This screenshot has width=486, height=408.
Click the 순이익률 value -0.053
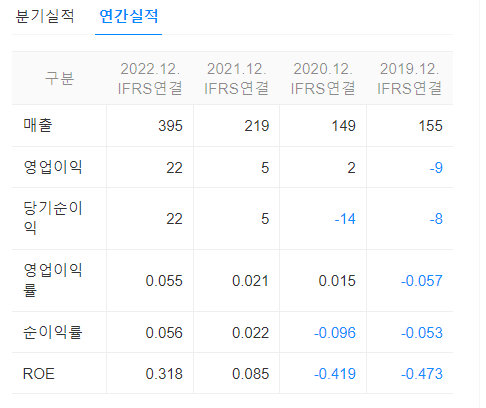pos(422,333)
